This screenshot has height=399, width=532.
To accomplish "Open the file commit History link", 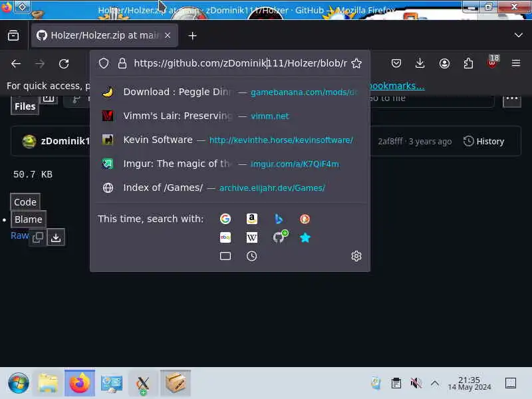I will 484,141.
